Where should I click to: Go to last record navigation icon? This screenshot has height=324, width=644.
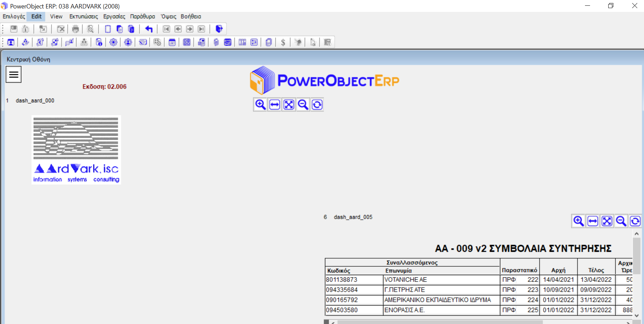pyautogui.click(x=201, y=29)
